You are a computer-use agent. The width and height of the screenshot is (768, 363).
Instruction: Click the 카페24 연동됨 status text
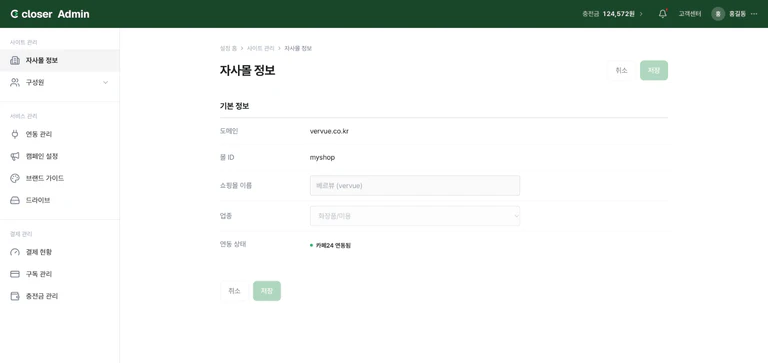pos(334,245)
